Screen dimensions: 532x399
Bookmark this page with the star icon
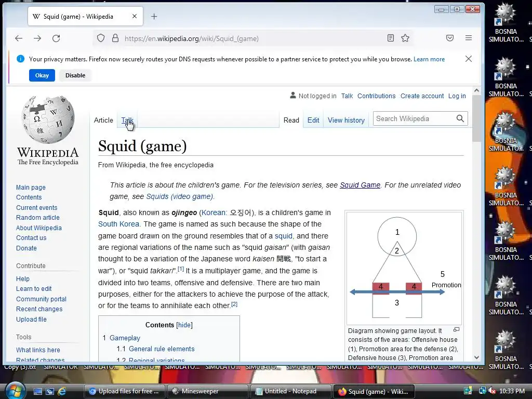point(405,38)
